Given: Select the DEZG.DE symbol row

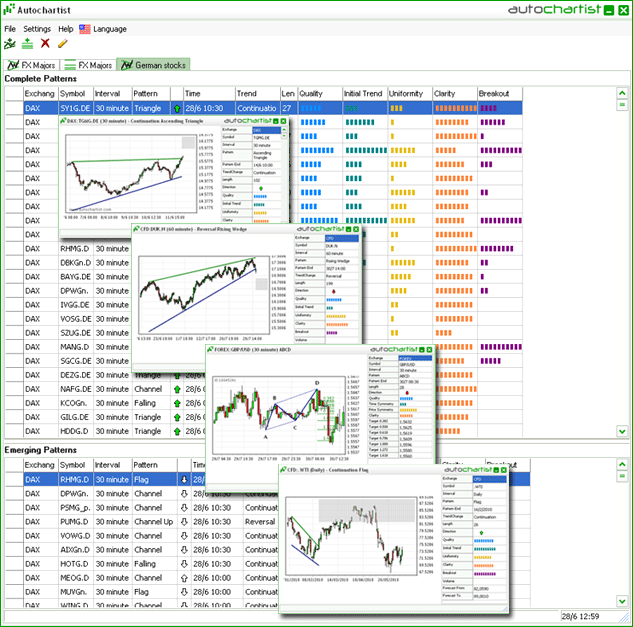Looking at the screenshot, I should click(x=75, y=375).
